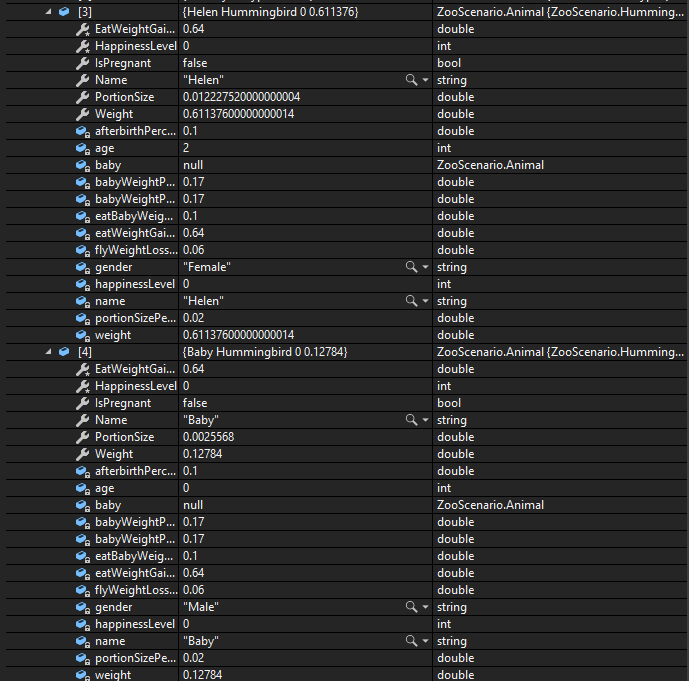689x681 pixels.
Task: Select the "Baby" value of property Name
Action: tap(201, 420)
